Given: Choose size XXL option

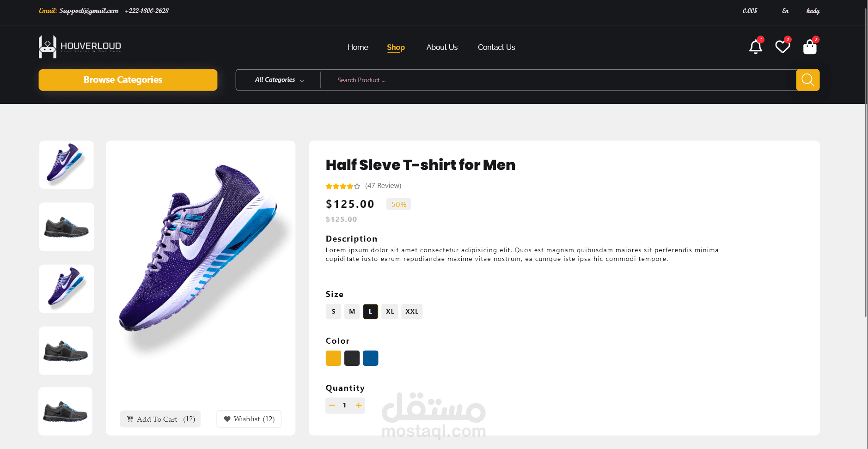Looking at the screenshot, I should [x=412, y=311].
